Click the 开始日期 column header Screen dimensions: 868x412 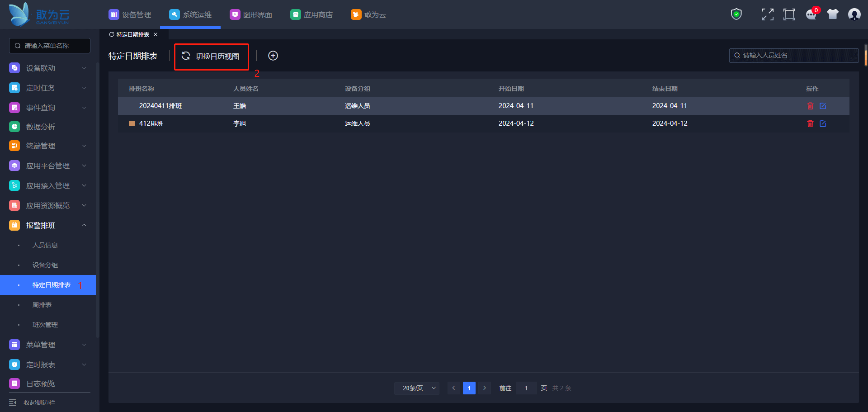coord(511,89)
